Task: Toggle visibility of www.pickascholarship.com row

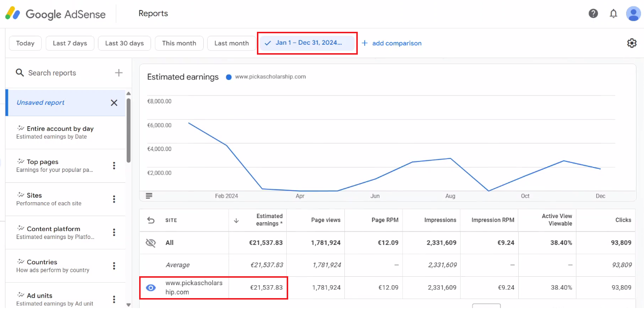Action: coord(151,288)
